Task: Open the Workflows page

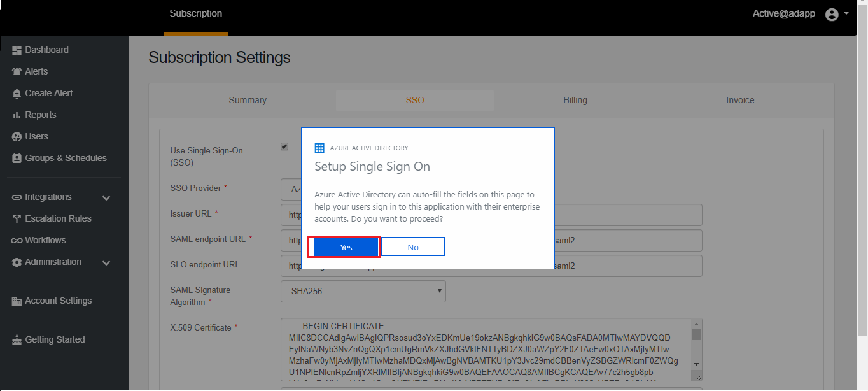Action: [46, 240]
